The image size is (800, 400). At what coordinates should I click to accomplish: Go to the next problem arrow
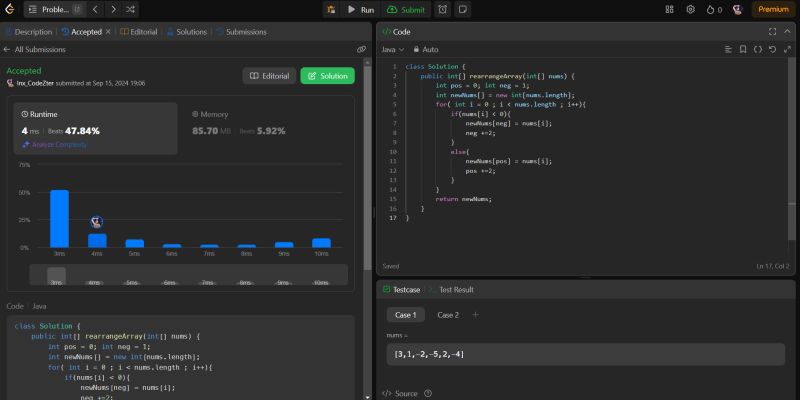pyautogui.click(x=113, y=9)
